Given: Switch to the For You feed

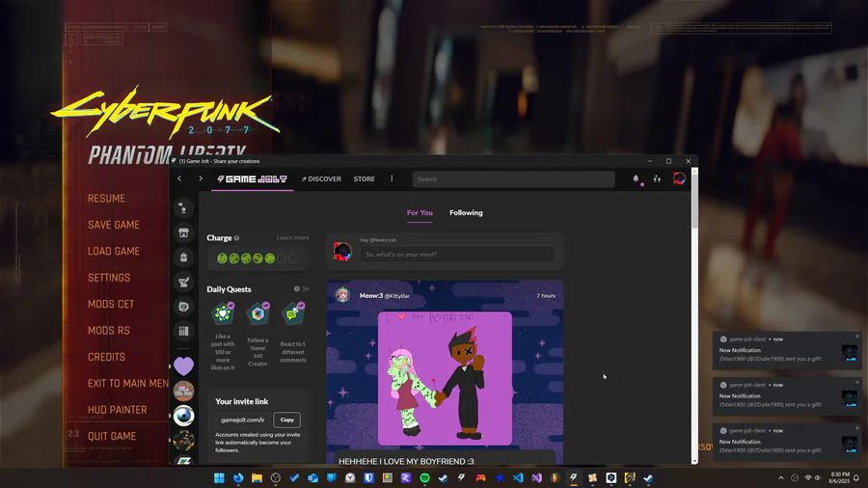Looking at the screenshot, I should tap(420, 212).
